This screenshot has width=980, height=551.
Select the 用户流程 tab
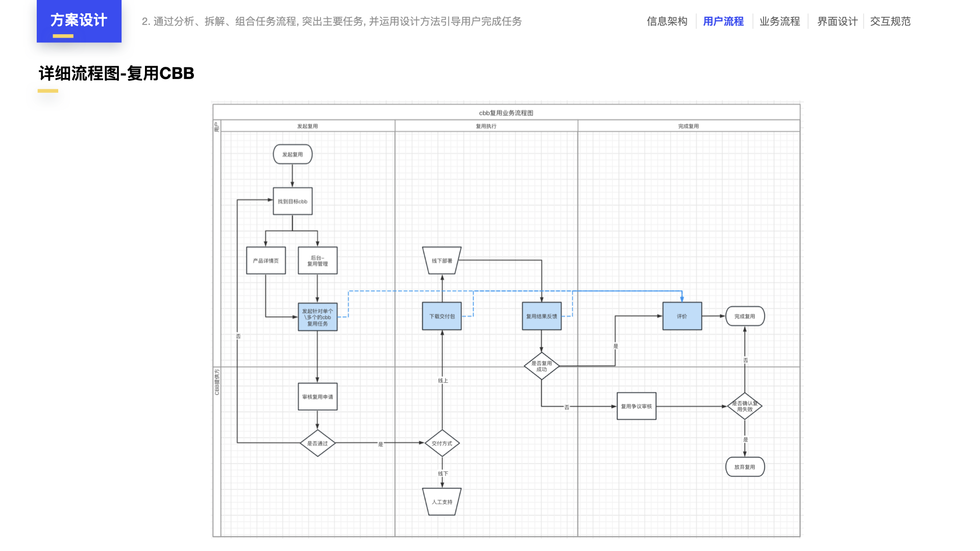click(723, 21)
